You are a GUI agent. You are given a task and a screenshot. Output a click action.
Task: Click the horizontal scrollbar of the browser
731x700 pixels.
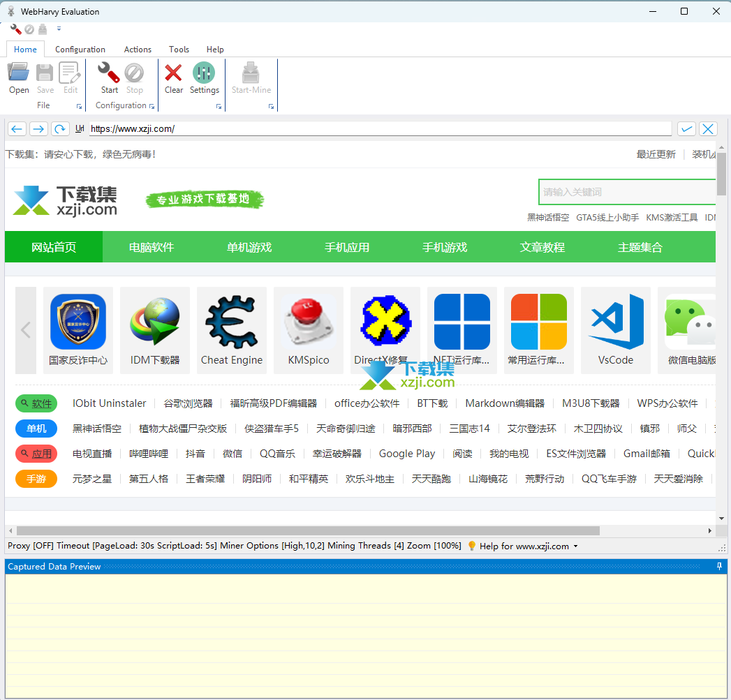point(308,530)
